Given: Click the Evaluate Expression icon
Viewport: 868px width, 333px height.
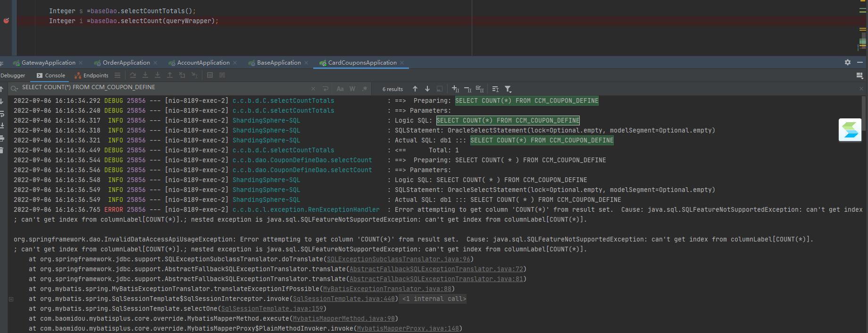Looking at the screenshot, I should 210,75.
